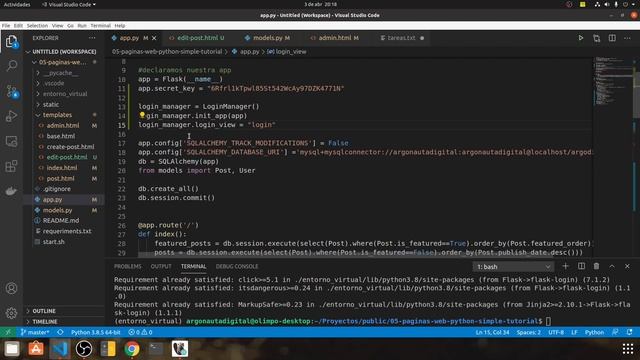Open index.html in the explorer tree
This screenshot has width=640, height=360.
pyautogui.click(x=62, y=168)
